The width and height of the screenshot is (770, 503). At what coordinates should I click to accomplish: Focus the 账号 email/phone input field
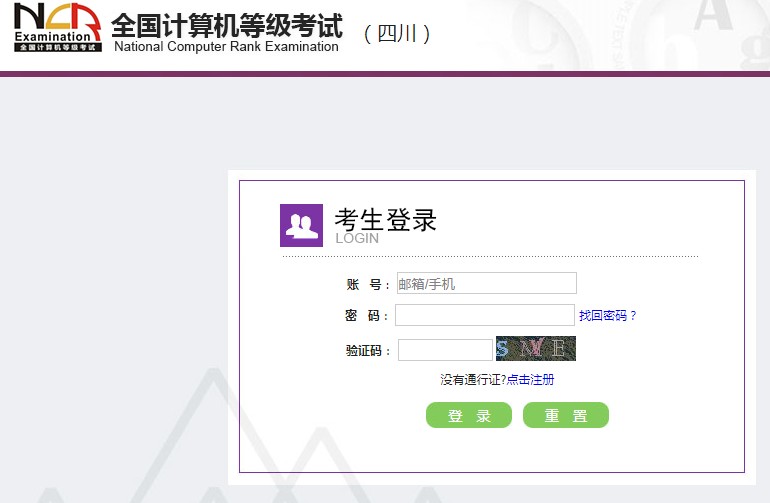click(487, 283)
